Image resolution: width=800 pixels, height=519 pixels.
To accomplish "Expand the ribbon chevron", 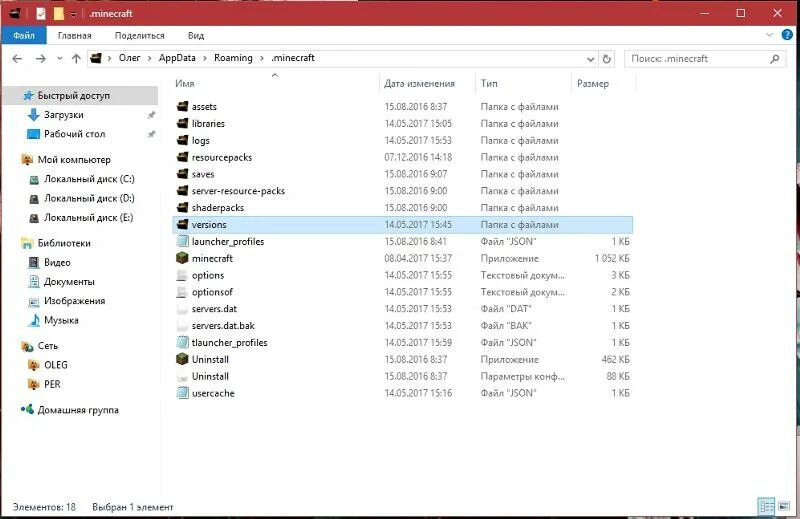I will (x=769, y=35).
